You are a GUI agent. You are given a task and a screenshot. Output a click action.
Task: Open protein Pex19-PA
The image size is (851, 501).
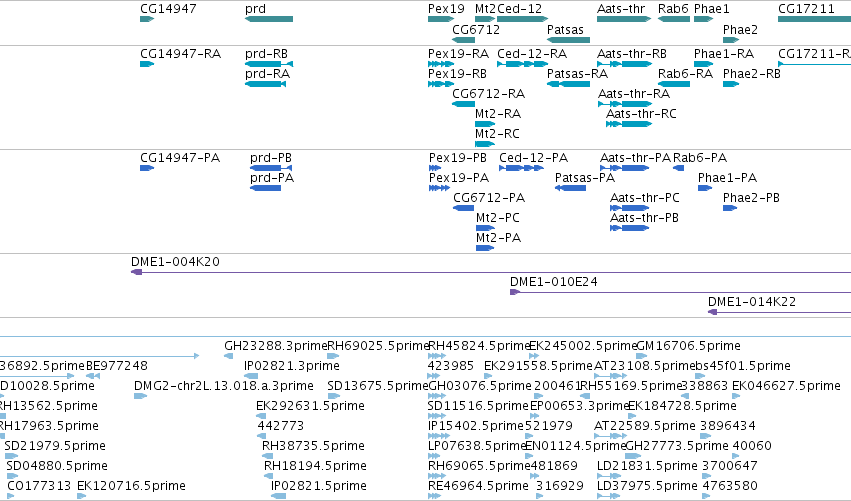[459, 177]
